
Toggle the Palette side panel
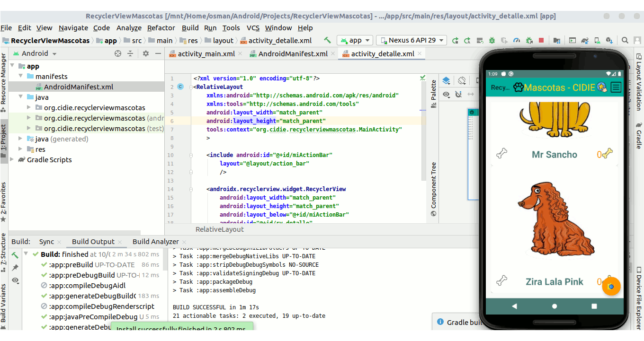click(433, 94)
